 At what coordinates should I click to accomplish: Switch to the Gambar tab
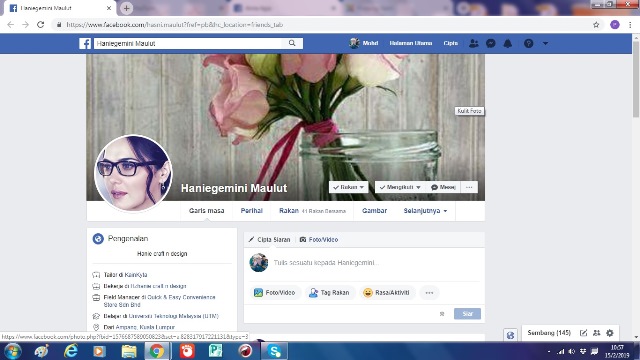tap(374, 211)
